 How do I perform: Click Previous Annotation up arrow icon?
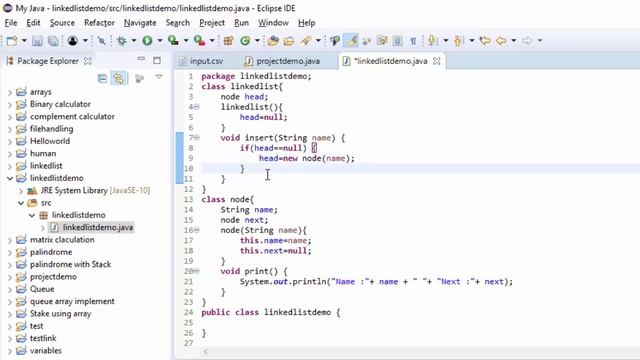(x=458, y=40)
